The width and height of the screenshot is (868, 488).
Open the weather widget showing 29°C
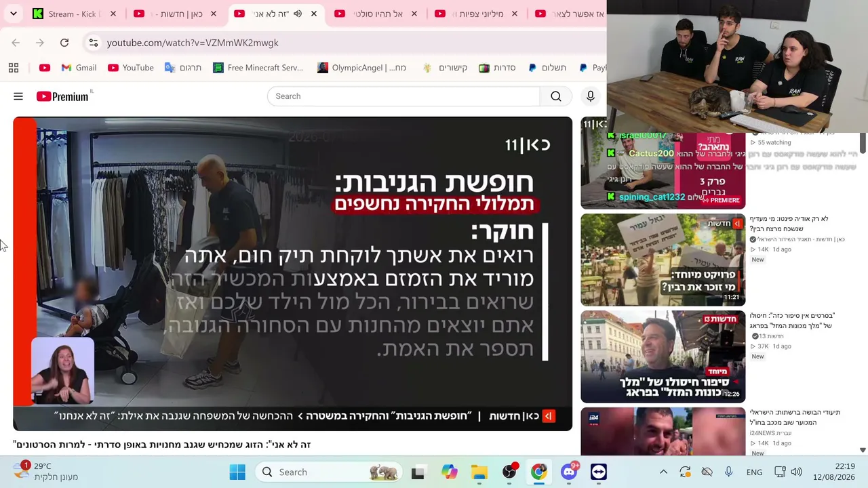[x=45, y=472]
